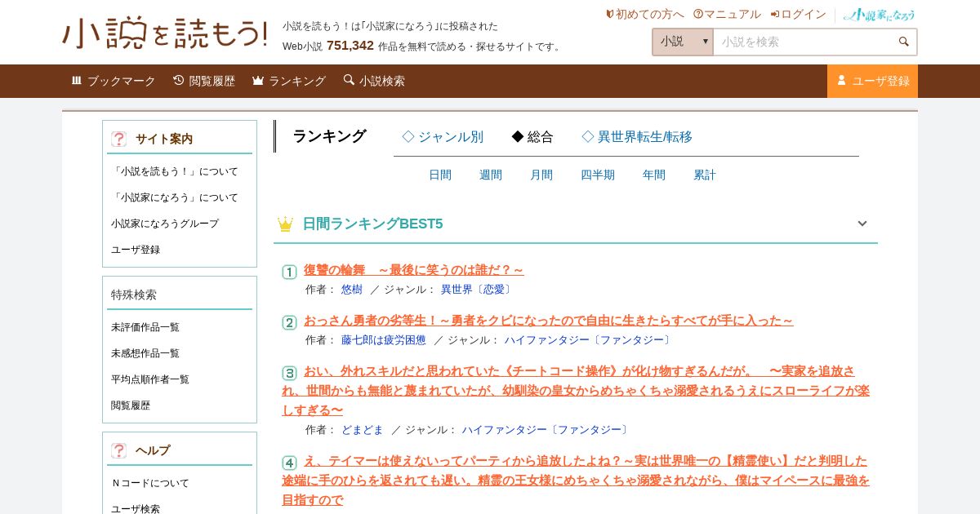This screenshot has width=980, height=514.
Task: Click ハイファンタジー genre link of rank 2
Action: pyautogui.click(x=589, y=340)
